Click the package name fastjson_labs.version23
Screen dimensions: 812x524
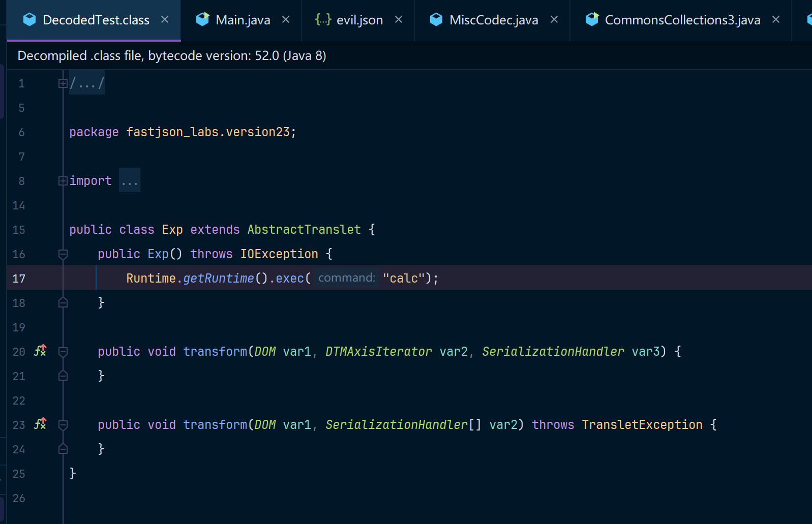tap(207, 132)
